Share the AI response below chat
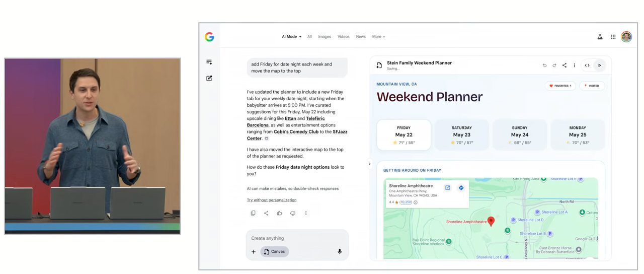The height and width of the screenshot is (274, 644). pos(266,213)
